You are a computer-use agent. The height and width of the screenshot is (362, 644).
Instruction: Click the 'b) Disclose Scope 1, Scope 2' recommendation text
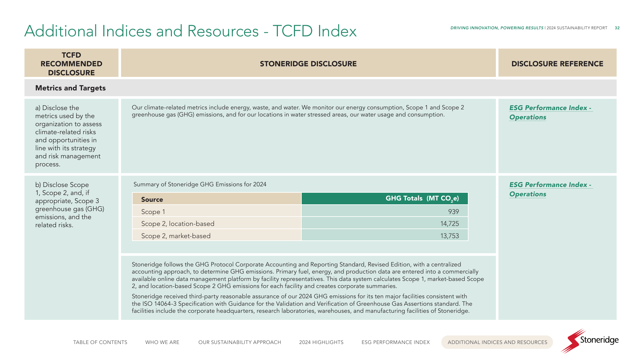point(70,205)
